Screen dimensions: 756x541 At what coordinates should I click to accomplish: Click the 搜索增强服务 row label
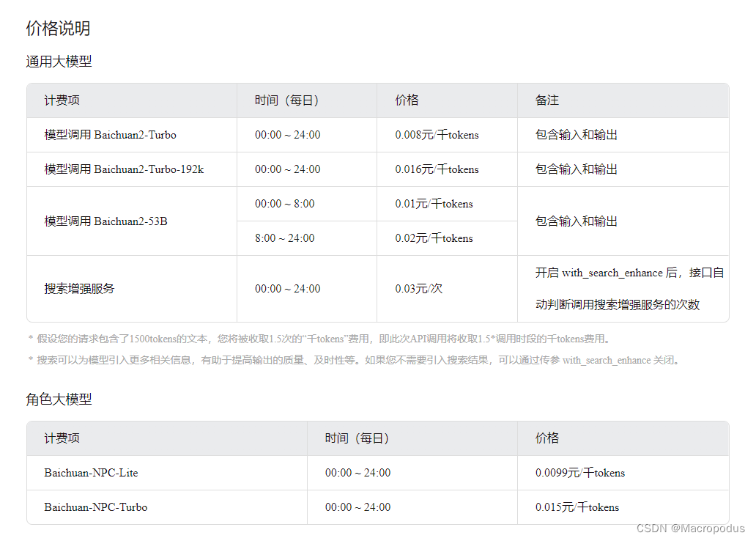tap(79, 289)
